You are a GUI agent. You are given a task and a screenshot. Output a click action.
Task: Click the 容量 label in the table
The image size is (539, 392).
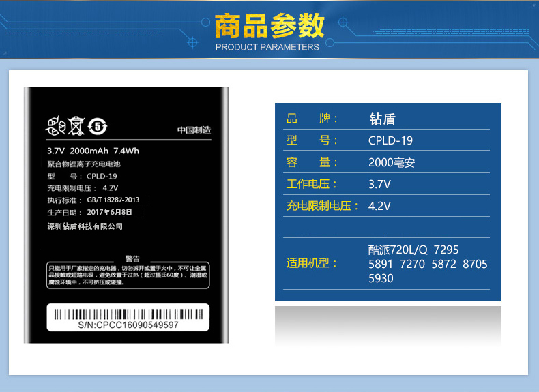coord(312,162)
